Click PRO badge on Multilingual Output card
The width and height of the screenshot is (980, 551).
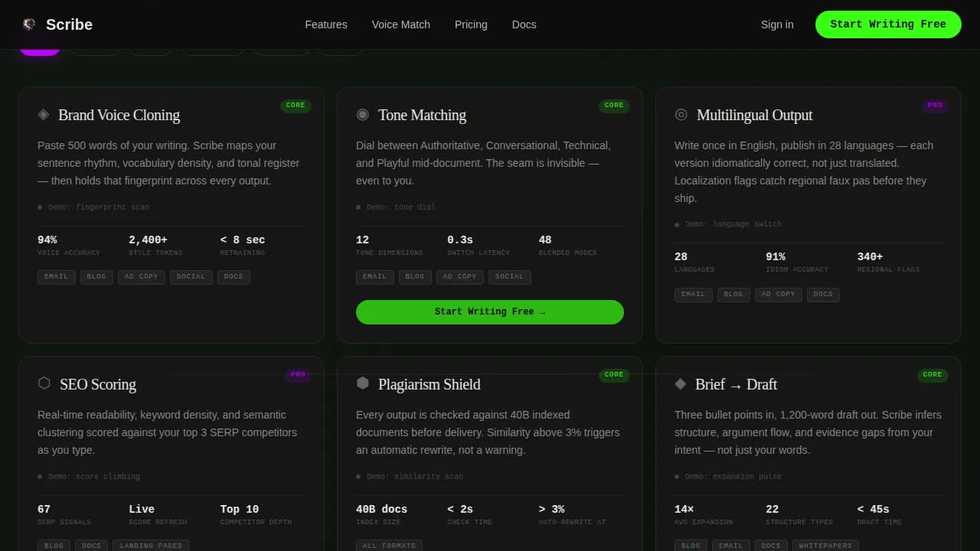point(935,106)
